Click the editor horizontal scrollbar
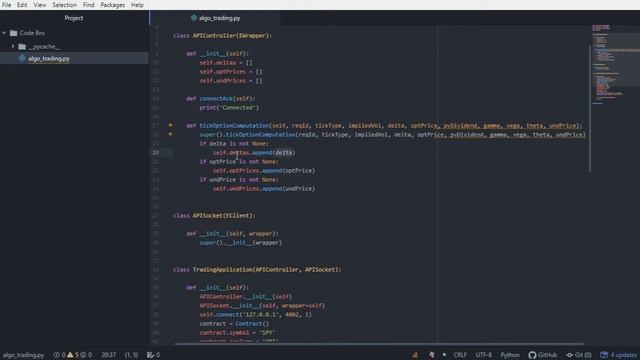This screenshot has height=360, width=640. point(379,344)
